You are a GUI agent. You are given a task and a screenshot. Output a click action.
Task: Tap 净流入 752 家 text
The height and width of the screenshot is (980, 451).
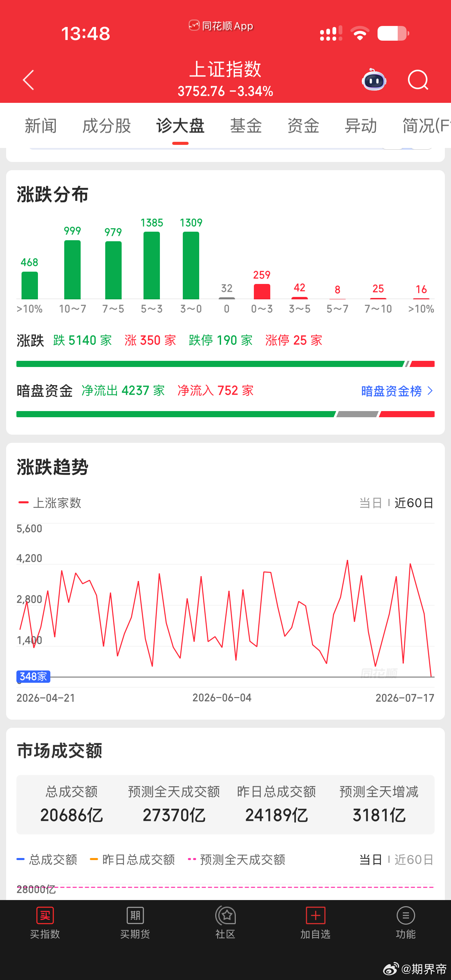(216, 391)
